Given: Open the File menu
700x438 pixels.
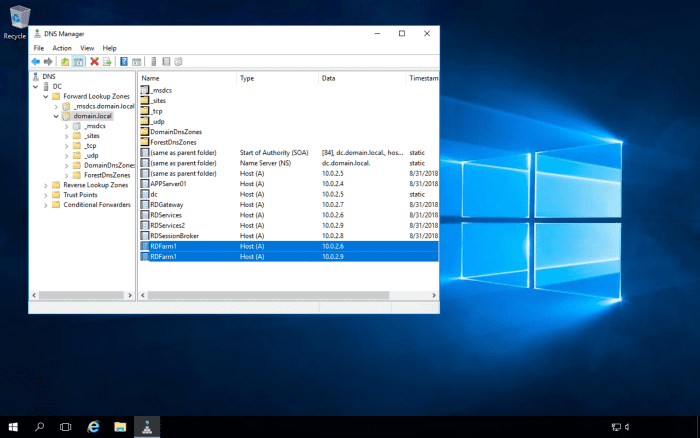Looking at the screenshot, I should coord(39,48).
